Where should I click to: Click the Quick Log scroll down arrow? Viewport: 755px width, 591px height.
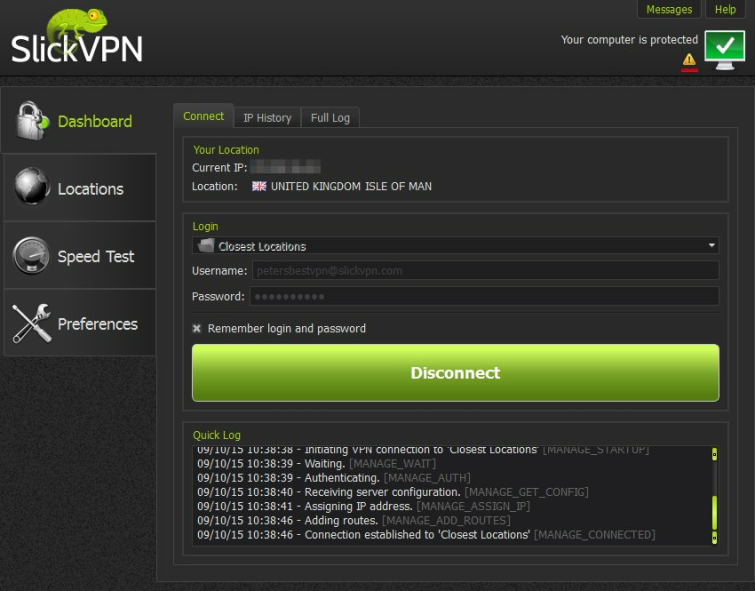click(715, 538)
